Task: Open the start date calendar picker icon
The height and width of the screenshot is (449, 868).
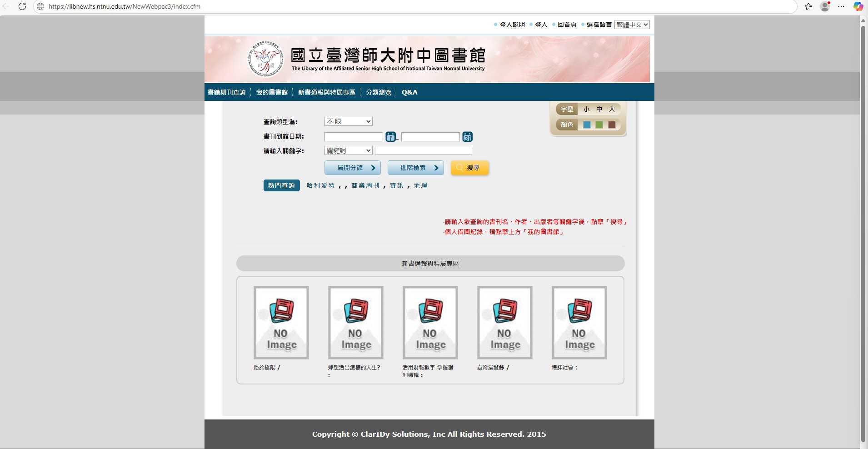Action: pyautogui.click(x=390, y=136)
